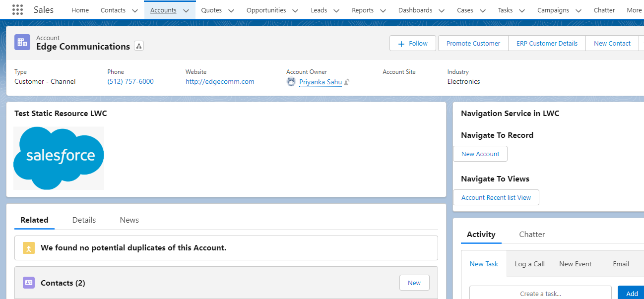Click the Electronics industry value
This screenshot has width=644, height=299.
[463, 81]
